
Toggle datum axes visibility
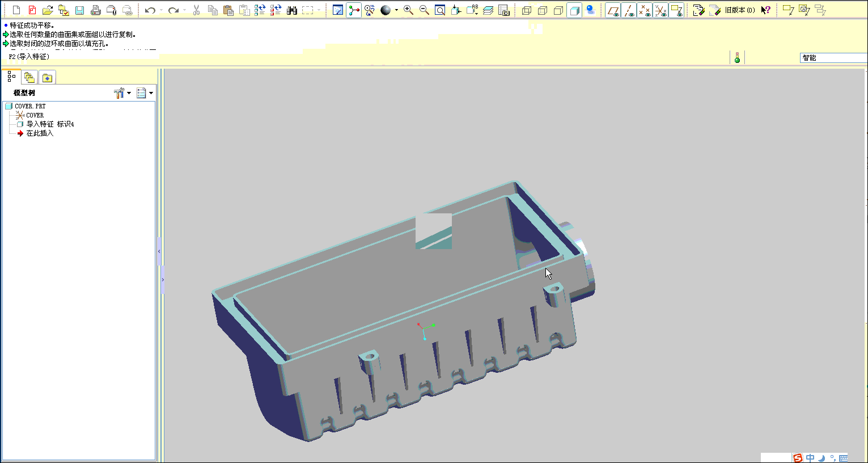pyautogui.click(x=629, y=10)
